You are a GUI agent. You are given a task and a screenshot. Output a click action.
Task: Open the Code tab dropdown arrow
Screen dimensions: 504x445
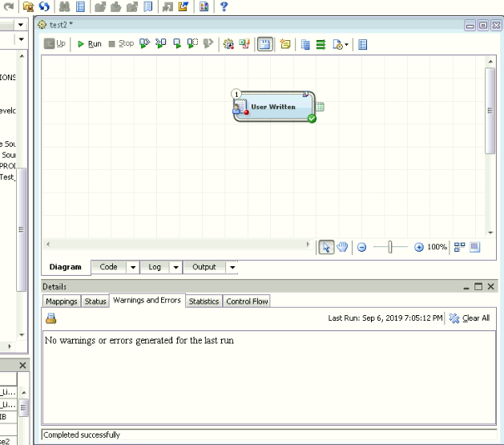click(x=133, y=267)
